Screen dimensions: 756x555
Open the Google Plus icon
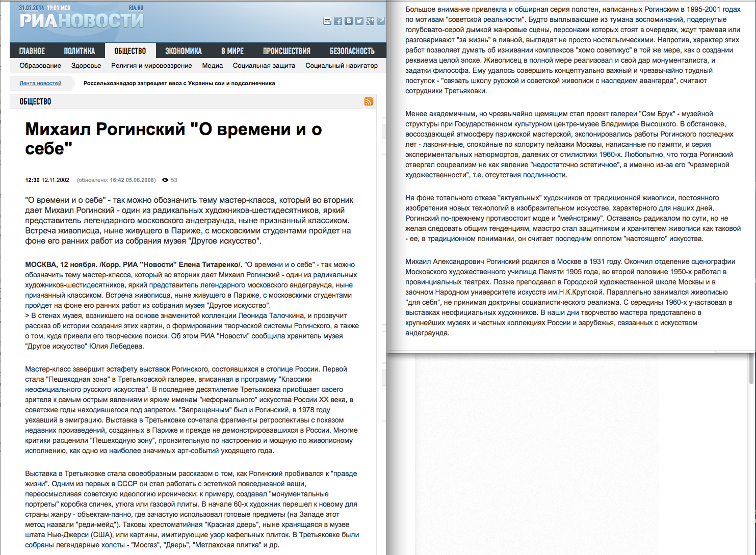click(x=370, y=21)
